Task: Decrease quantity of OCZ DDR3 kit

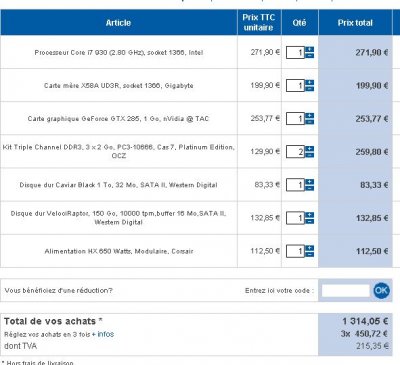Action: click(310, 155)
